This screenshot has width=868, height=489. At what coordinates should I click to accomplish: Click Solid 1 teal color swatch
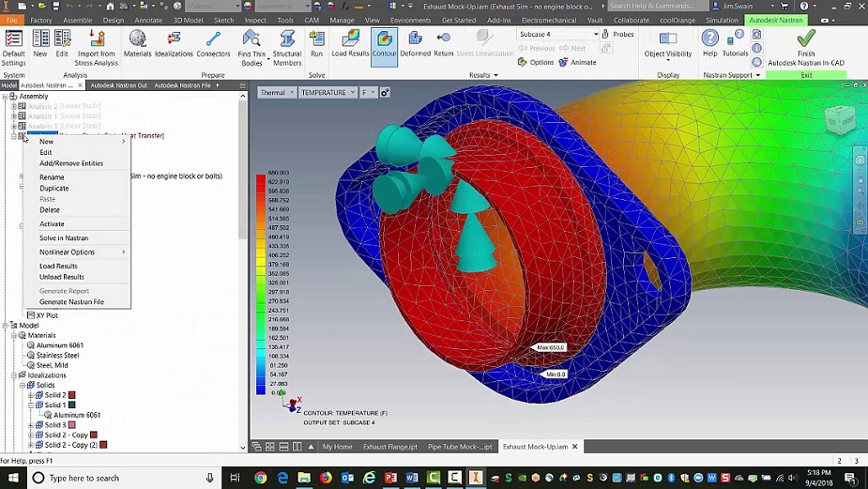click(71, 405)
